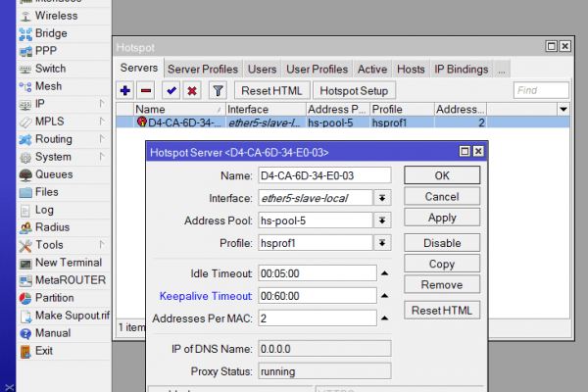Click the Apply button

click(442, 218)
